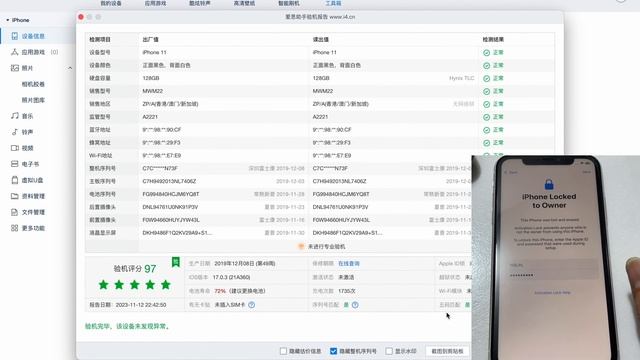This screenshot has height=360, width=640.
Task: Click five-star rating under 验机评分
Action: coord(135,284)
